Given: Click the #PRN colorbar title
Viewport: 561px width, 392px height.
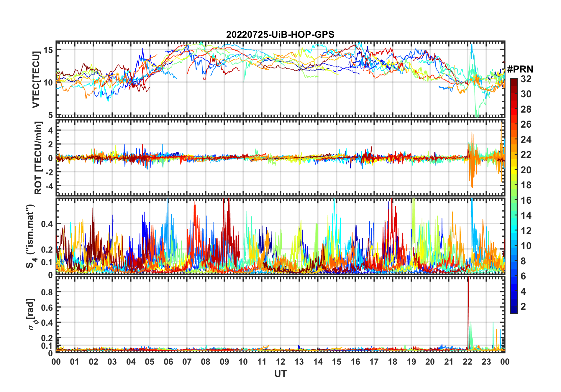Looking at the screenshot, I should [x=520, y=69].
